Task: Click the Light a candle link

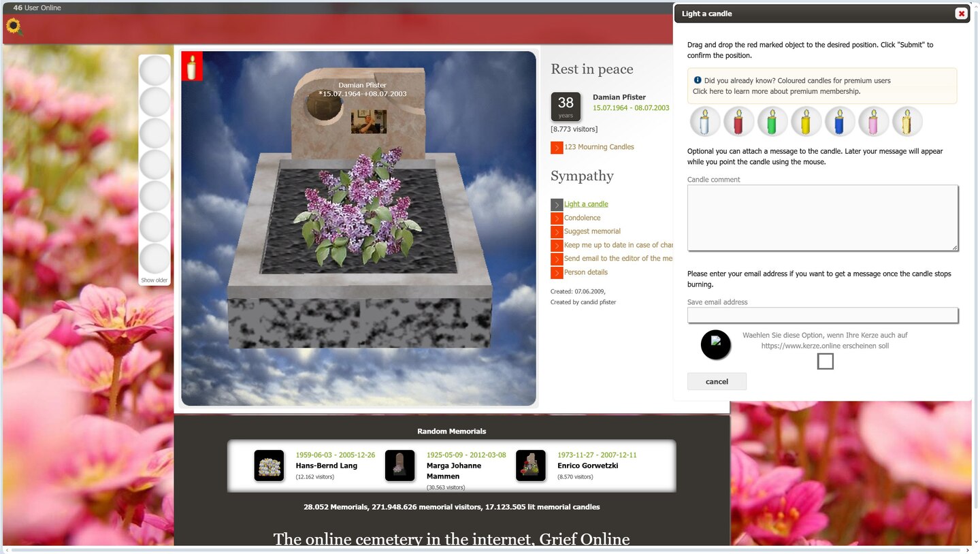Action: tap(586, 204)
